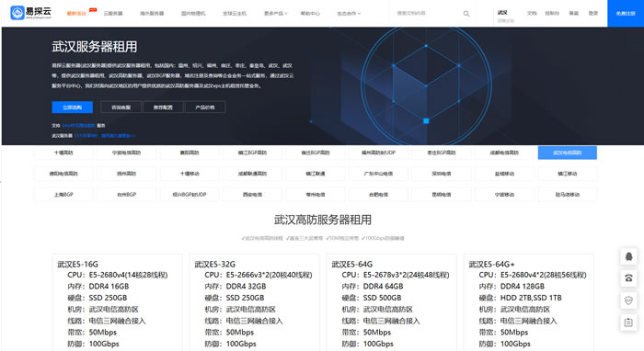Image resolution: width=644 pixels, height=351 pixels.
Task: Select the 襄阳高防 tab
Action: tap(190, 153)
